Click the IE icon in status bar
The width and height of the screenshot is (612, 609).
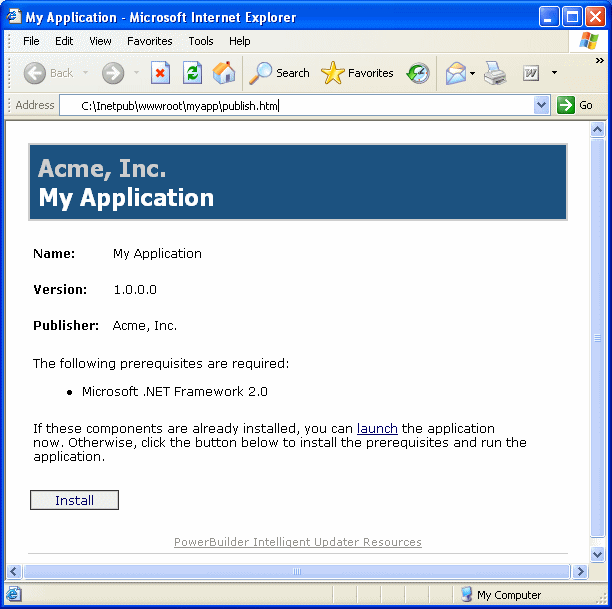(x=14, y=595)
